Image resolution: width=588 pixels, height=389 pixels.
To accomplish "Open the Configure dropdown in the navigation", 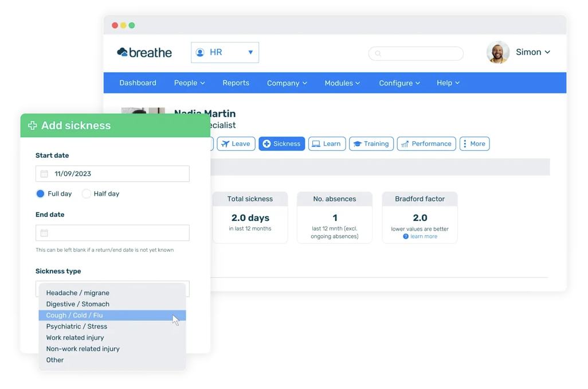I will [x=399, y=83].
